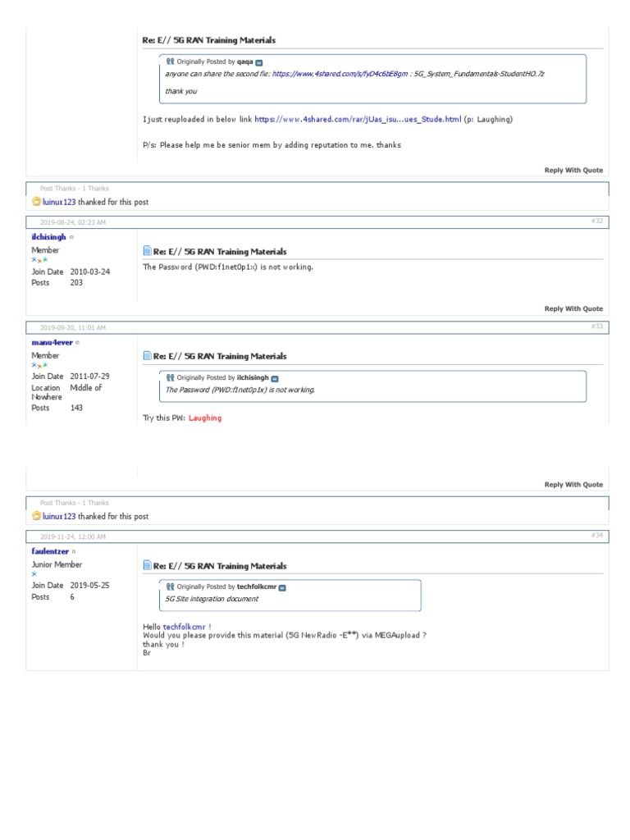Click status icon beside faulentzer username
630x840 pixels.
(74, 552)
